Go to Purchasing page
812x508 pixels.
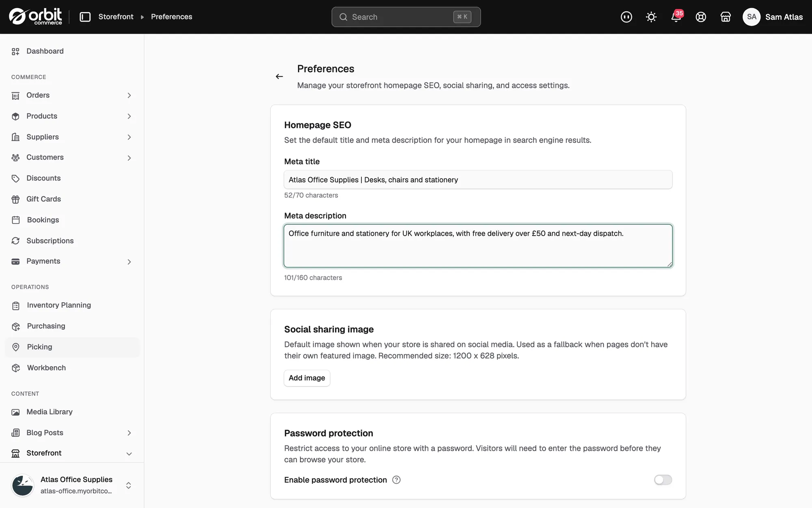(72, 326)
